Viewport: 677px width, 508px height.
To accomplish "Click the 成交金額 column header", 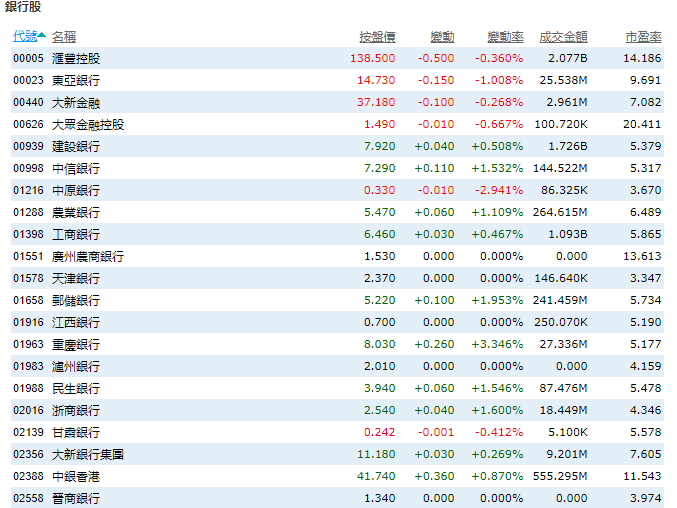I will (563, 36).
